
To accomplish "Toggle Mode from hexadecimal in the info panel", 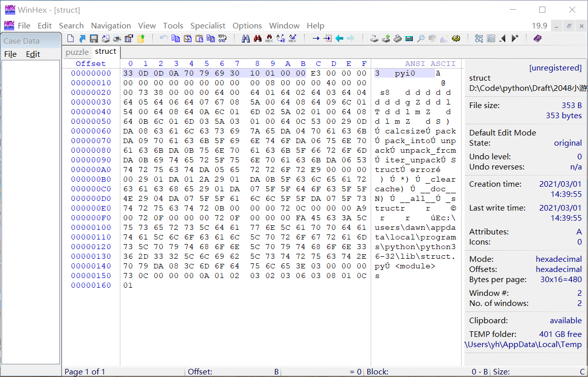I will [559, 259].
